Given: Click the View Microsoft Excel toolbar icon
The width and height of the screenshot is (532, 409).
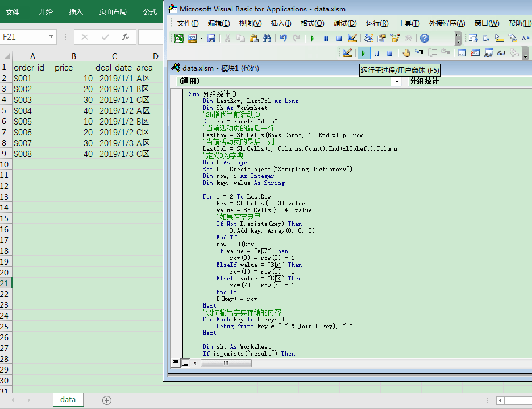Looking at the screenshot, I should [x=179, y=38].
